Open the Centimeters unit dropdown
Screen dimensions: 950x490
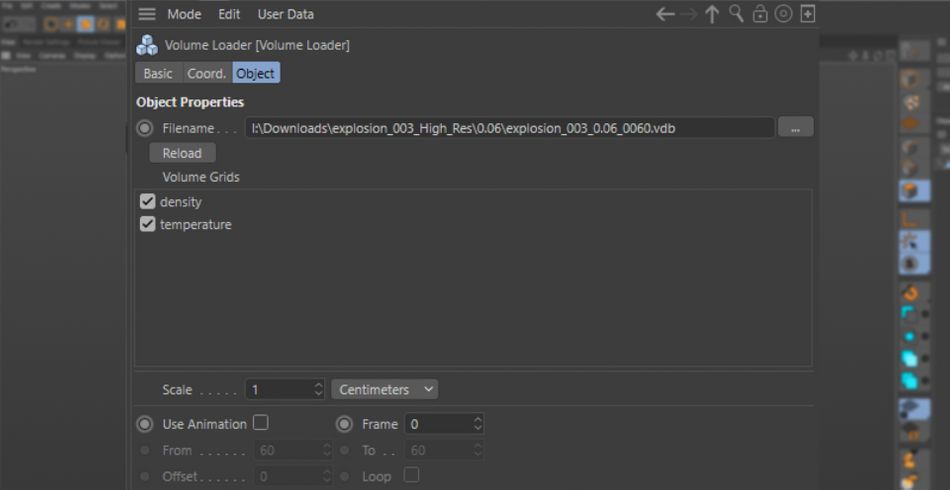click(385, 389)
